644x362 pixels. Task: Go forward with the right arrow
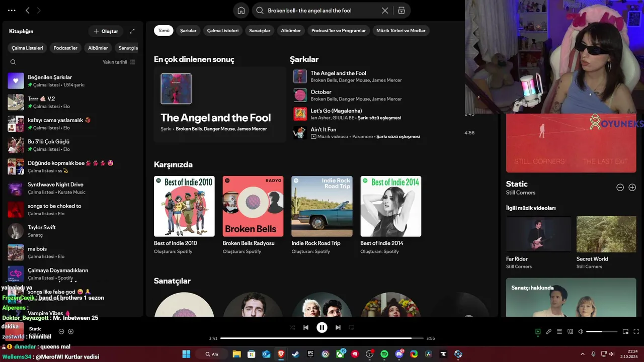coord(39,10)
